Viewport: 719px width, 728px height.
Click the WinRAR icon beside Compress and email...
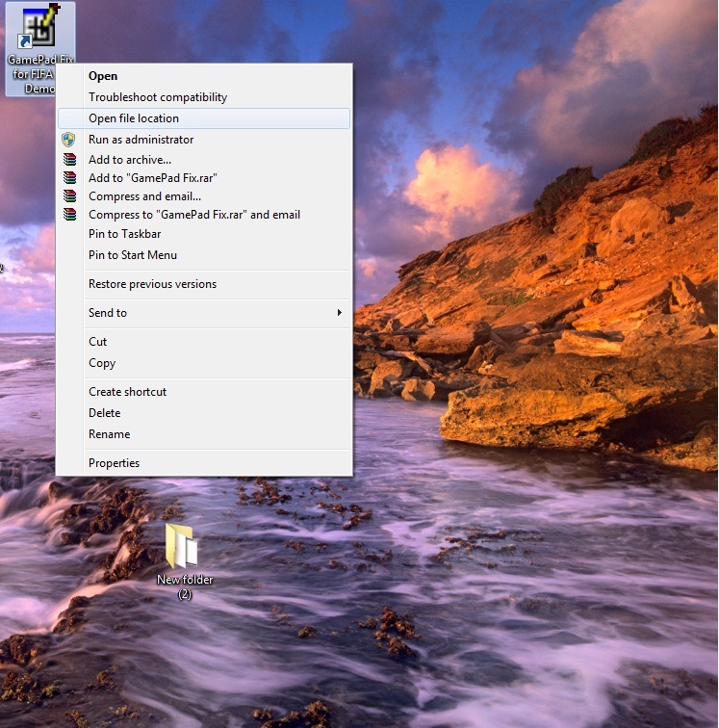[x=69, y=196]
